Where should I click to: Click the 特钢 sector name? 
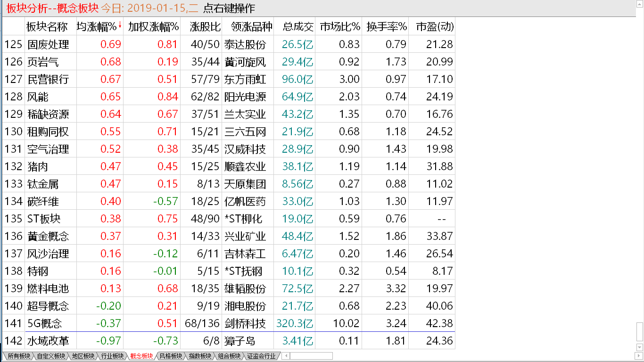(38, 271)
